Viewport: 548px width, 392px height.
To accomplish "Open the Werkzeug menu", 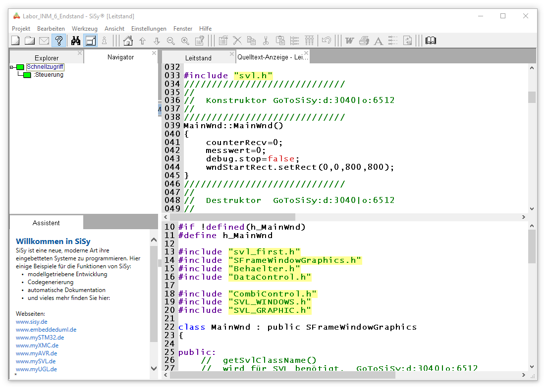I will click(x=84, y=29).
